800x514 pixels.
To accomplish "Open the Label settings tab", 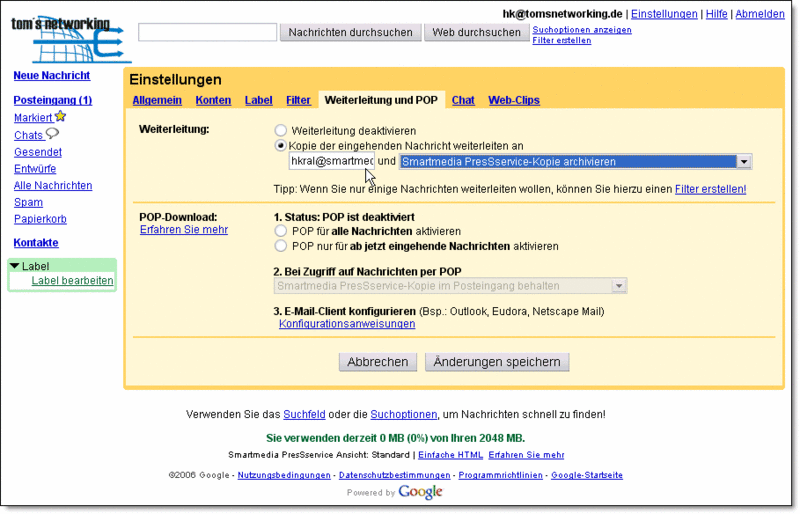I will pyautogui.click(x=259, y=100).
